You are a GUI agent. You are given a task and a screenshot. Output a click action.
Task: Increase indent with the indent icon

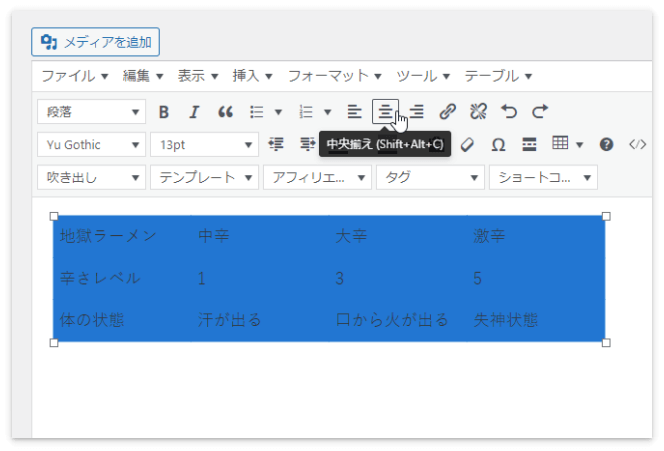(307, 144)
